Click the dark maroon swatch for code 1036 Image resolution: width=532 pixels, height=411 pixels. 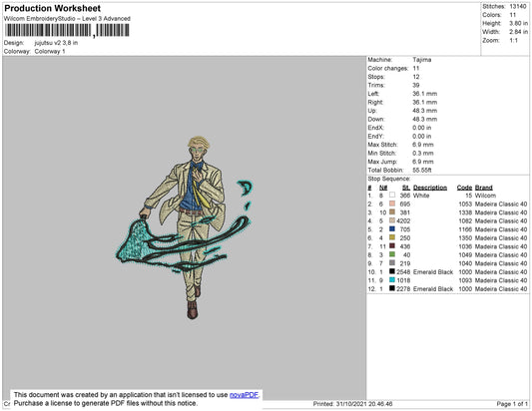pos(392,245)
